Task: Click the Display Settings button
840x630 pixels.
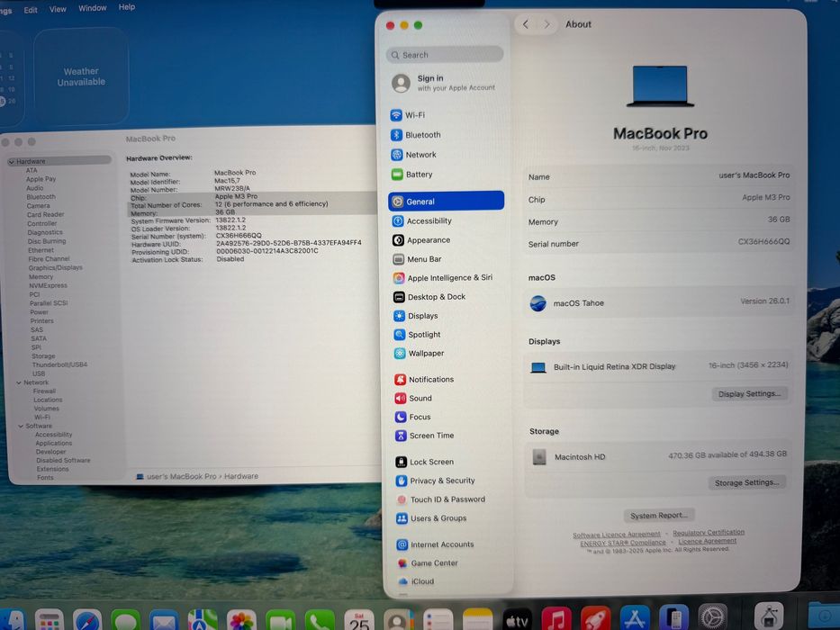Action: click(x=749, y=394)
